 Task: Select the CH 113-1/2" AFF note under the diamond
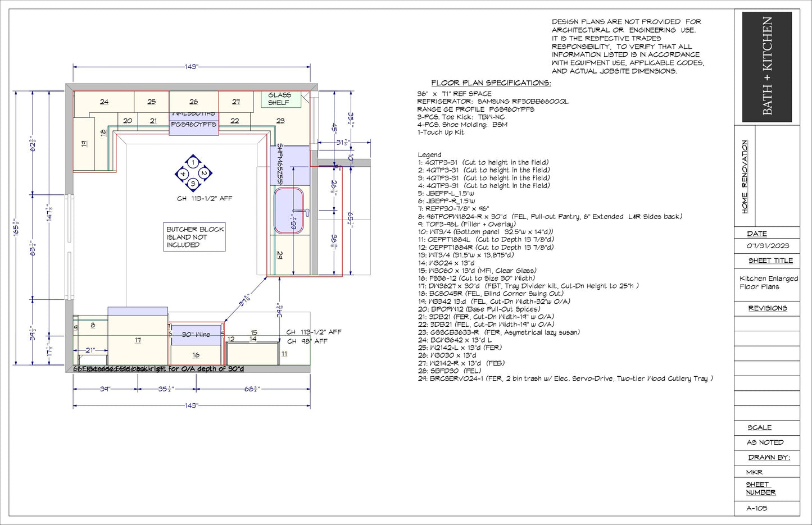[x=205, y=199]
